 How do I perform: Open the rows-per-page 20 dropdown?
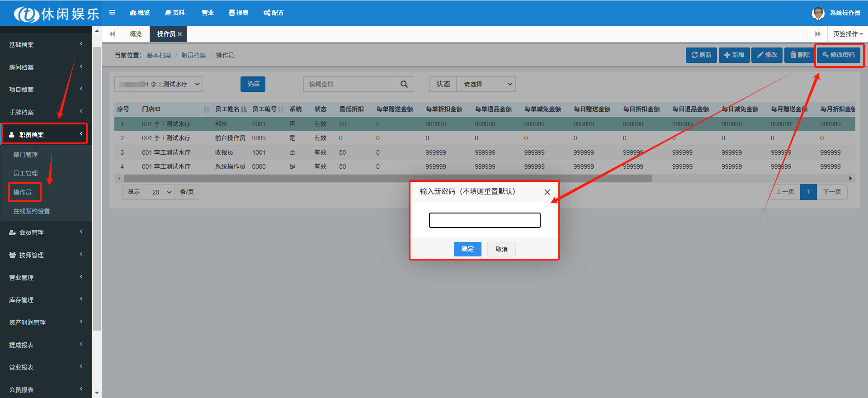[x=160, y=192]
